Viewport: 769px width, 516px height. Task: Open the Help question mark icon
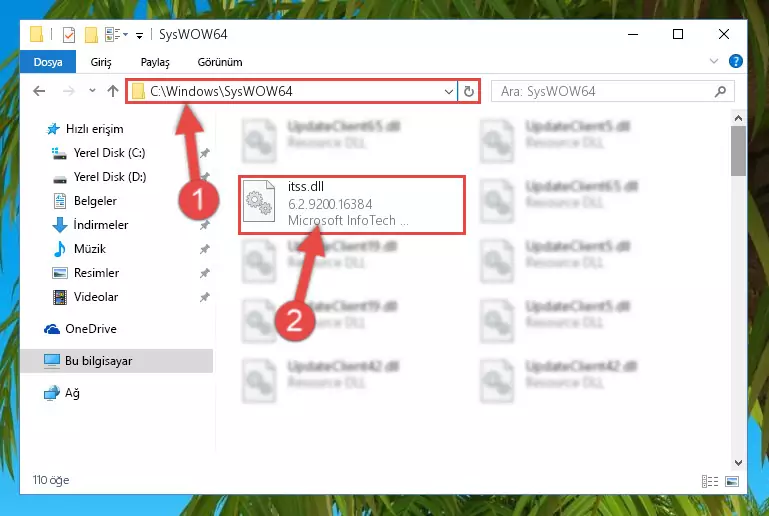tap(736, 61)
